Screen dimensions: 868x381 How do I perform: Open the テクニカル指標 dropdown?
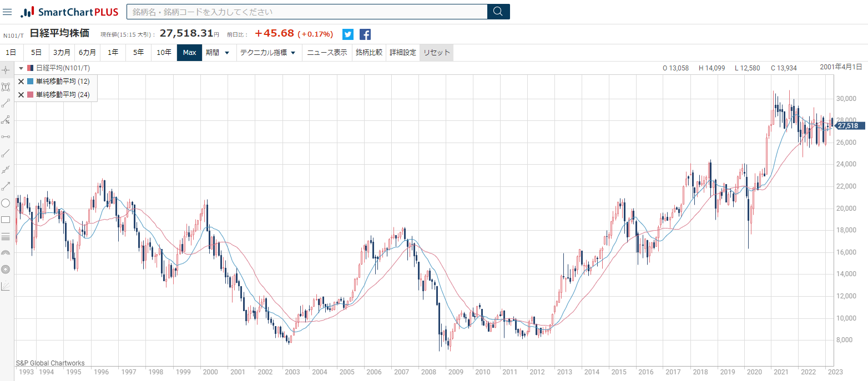(268, 53)
